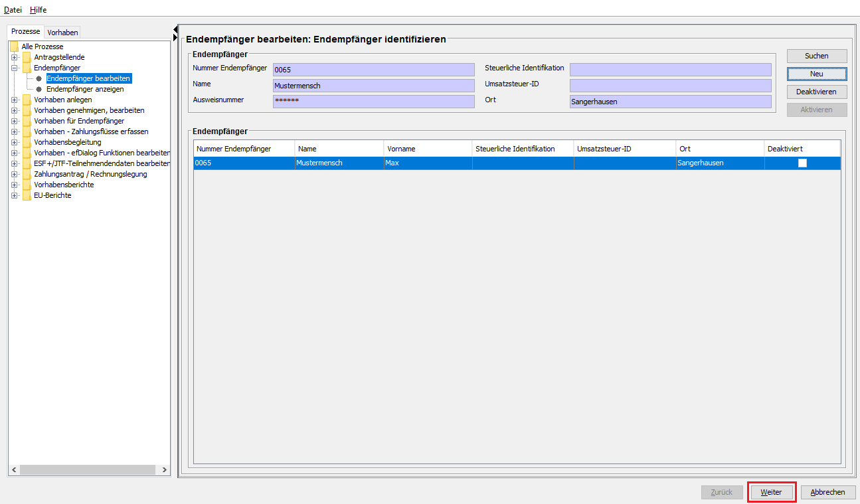Focus the Umsatzsteuer-ID input field
The width and height of the screenshot is (860, 504).
(x=671, y=86)
